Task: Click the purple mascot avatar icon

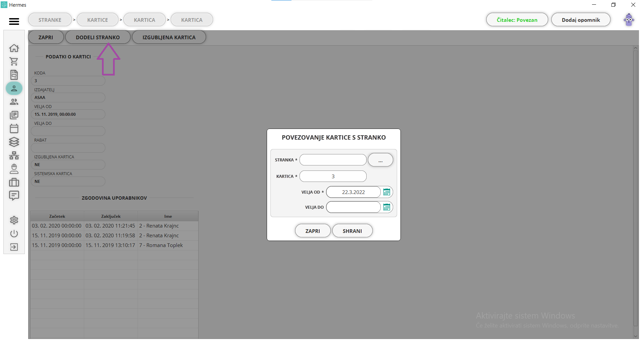Action: [629, 20]
